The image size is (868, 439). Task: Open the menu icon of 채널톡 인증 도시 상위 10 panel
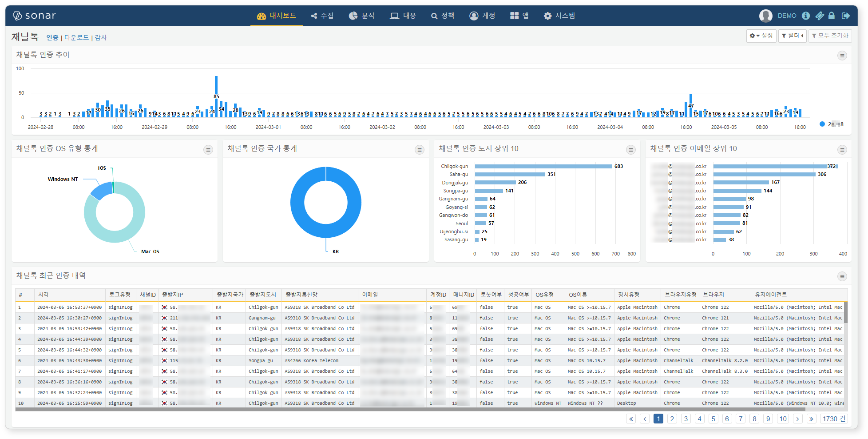tap(631, 150)
